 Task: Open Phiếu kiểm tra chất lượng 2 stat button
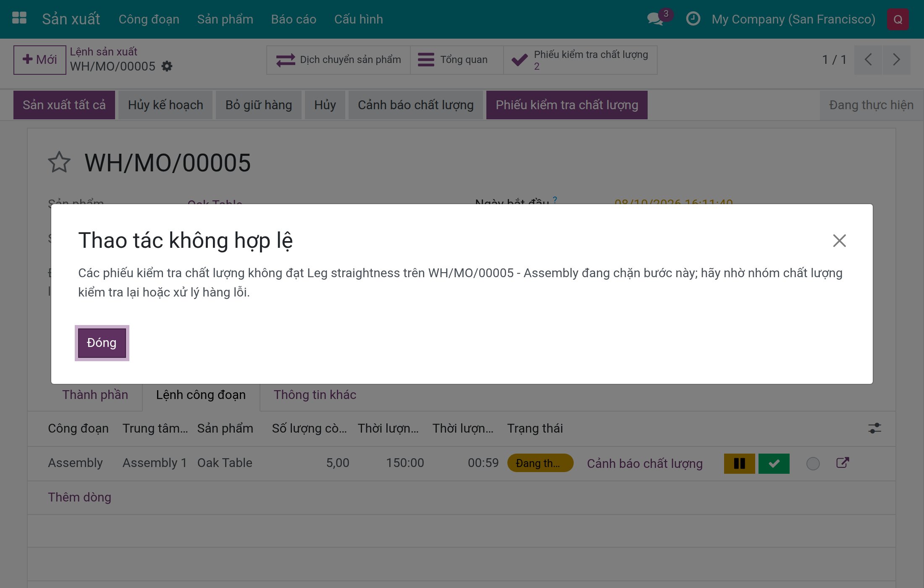click(x=580, y=60)
